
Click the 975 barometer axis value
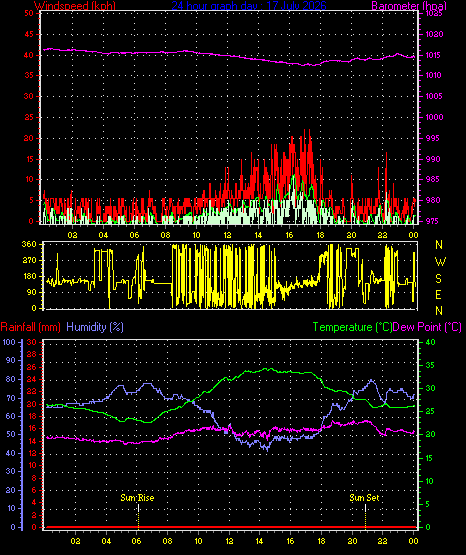(432, 221)
